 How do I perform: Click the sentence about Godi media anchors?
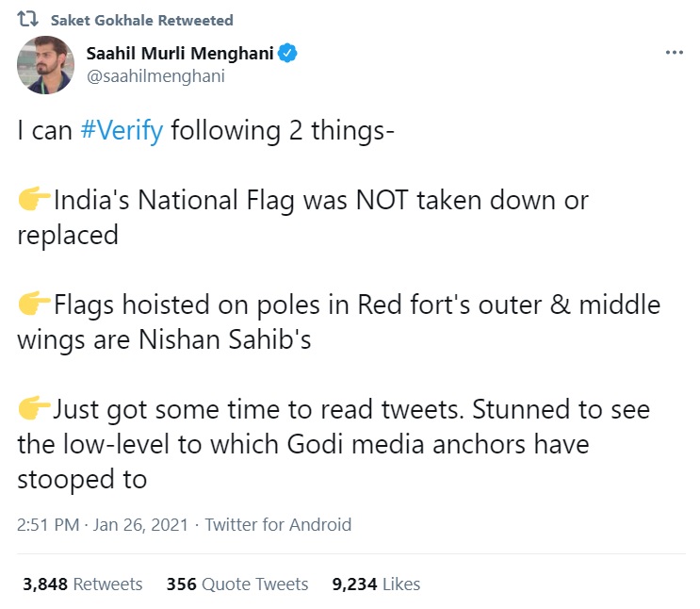339,444
